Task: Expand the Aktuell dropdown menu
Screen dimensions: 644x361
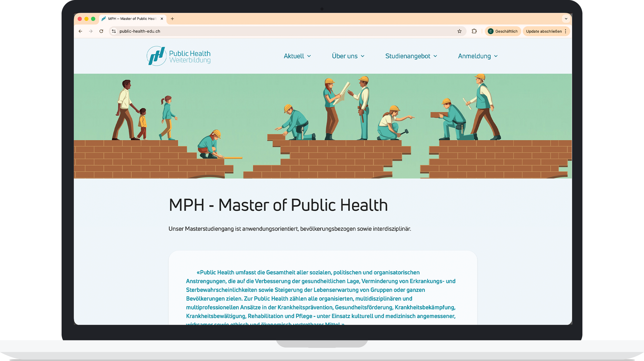Action: (297, 56)
